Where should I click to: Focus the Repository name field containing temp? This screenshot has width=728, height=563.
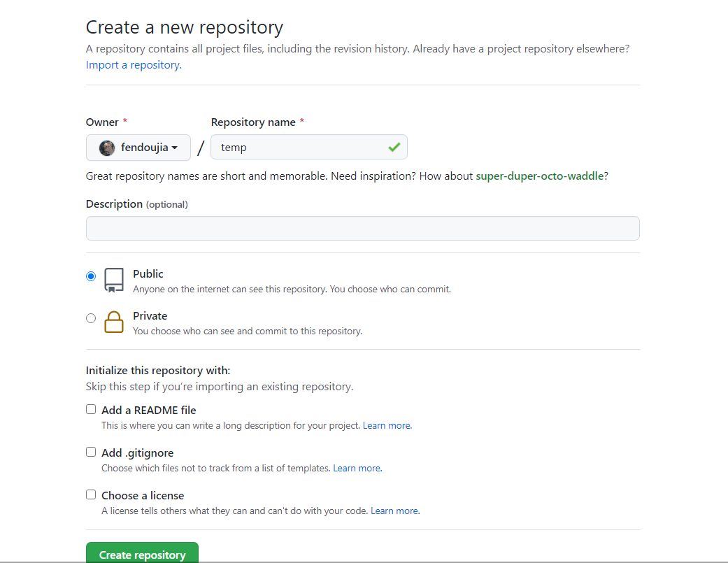308,147
